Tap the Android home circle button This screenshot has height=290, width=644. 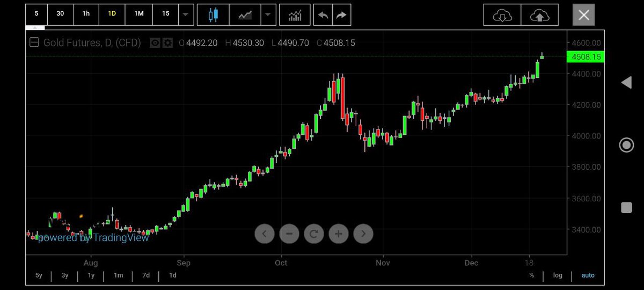[x=626, y=145]
